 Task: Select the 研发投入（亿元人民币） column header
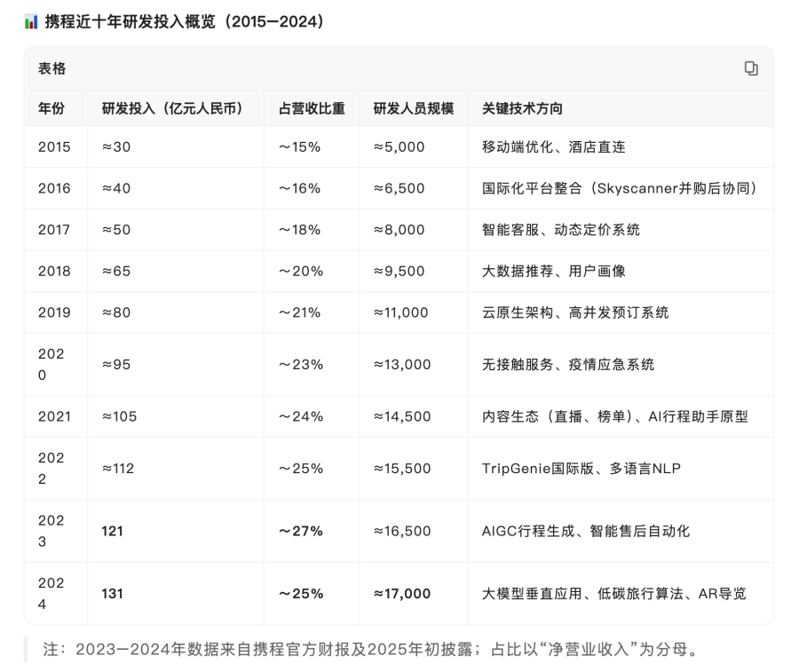[x=173, y=108]
